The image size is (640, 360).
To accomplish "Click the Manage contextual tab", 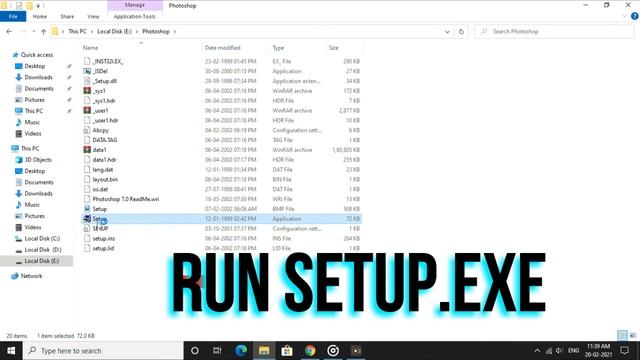I will point(135,5).
